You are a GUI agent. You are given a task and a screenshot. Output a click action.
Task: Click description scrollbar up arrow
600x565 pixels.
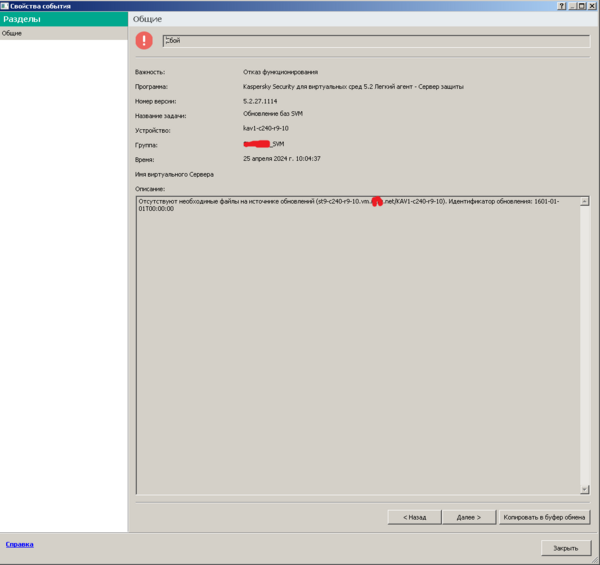coord(584,201)
